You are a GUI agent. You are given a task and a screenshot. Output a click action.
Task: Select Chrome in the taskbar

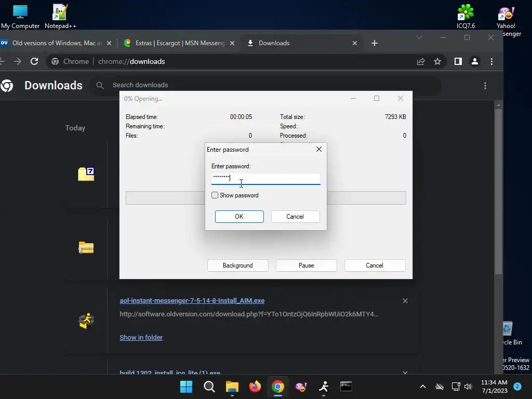point(278,387)
